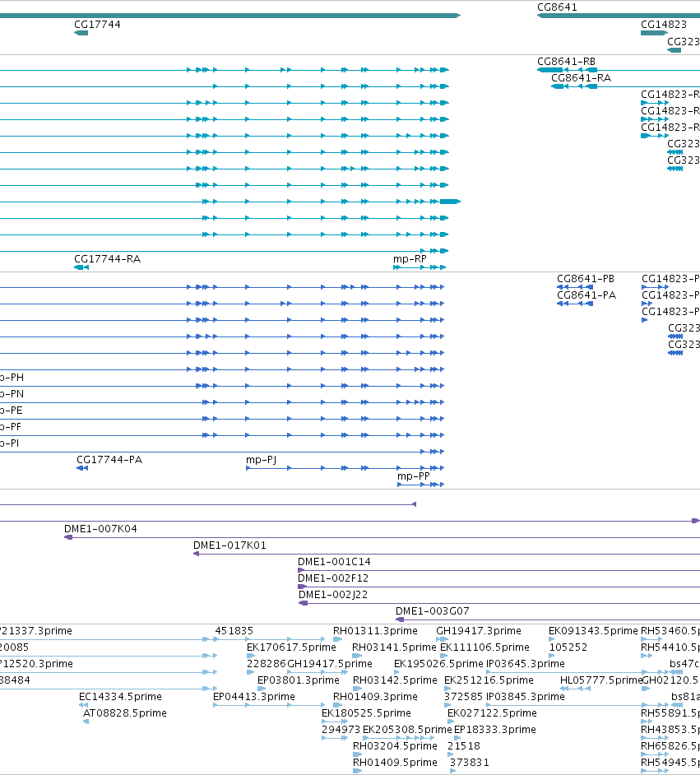Open the DME1-003G07 BAC label

pyautogui.click(x=432, y=611)
